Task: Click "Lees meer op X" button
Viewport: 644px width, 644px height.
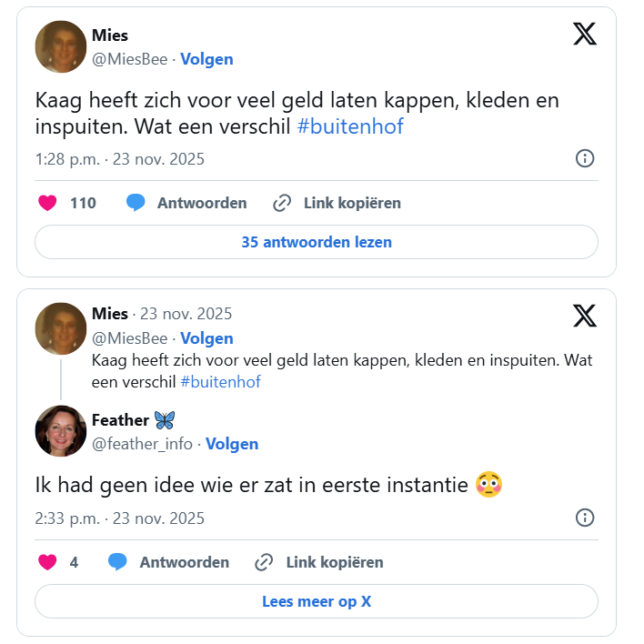Action: coord(316,601)
